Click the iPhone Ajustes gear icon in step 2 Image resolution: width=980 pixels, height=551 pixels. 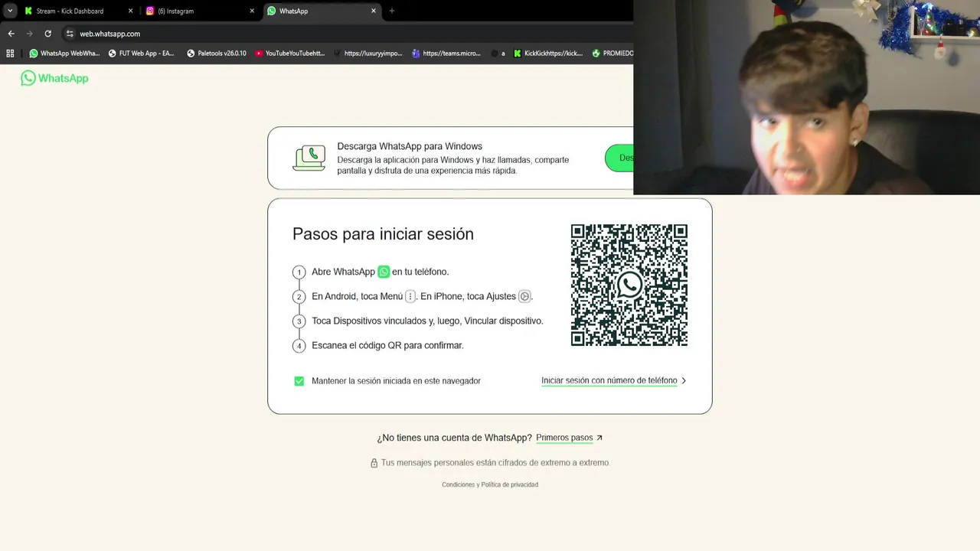point(524,296)
